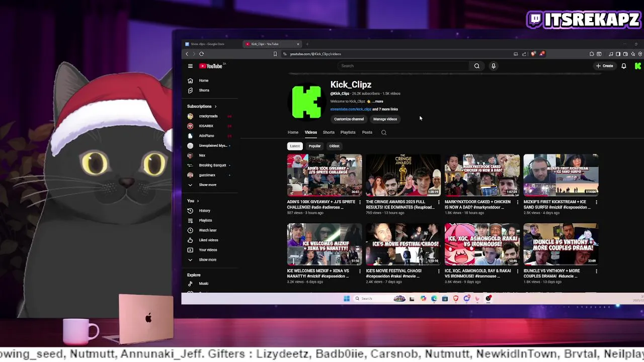Open Discord from the taskbar
The width and height of the screenshot is (644, 362).
point(467,299)
